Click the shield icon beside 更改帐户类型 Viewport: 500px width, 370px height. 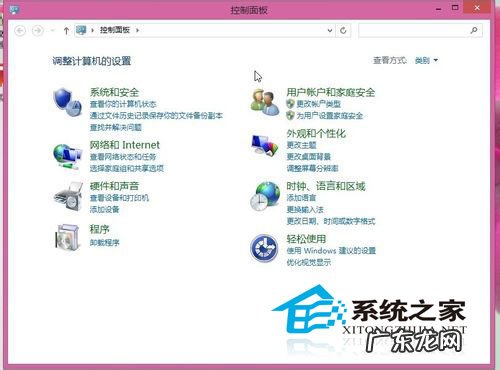[290, 104]
